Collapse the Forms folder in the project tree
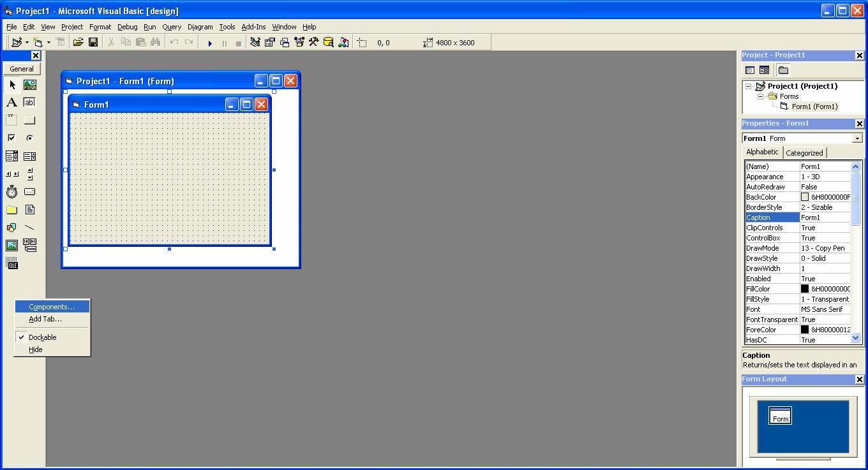This screenshot has width=868, height=470. coord(761,96)
